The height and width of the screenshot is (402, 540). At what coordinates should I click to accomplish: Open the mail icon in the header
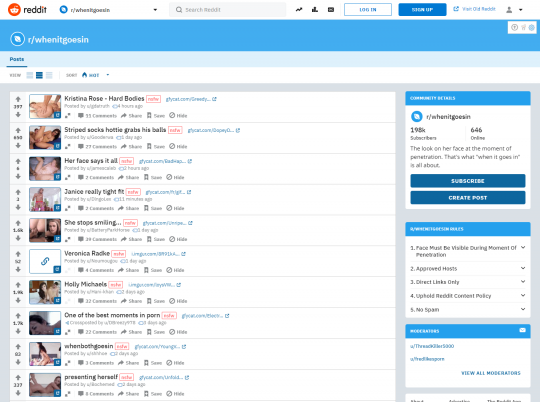[331, 10]
